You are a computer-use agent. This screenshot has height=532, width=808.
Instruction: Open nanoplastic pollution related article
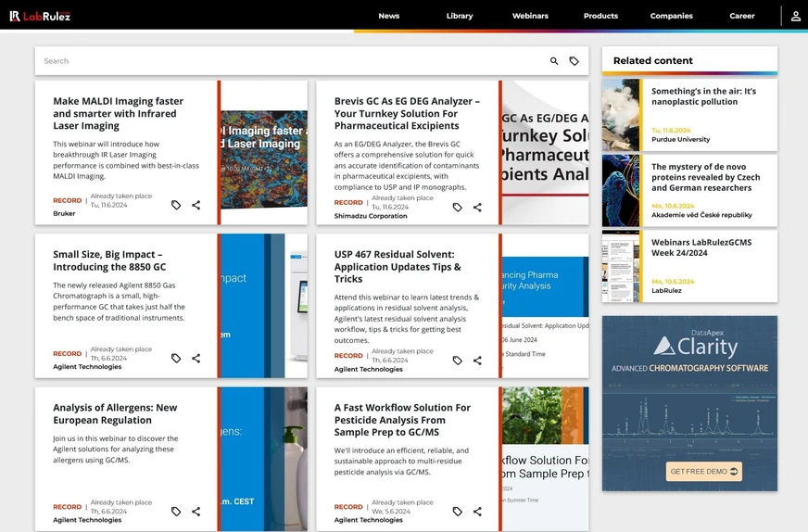703,96
